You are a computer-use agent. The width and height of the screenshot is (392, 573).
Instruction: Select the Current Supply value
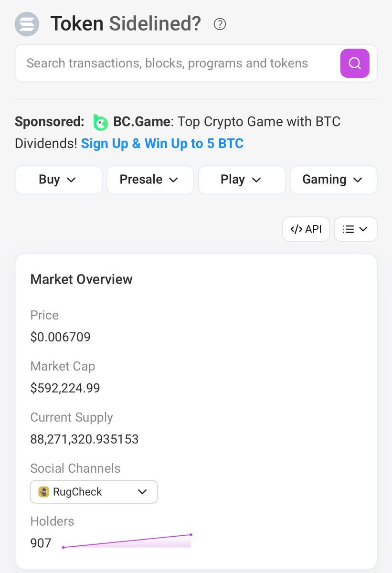tap(85, 439)
